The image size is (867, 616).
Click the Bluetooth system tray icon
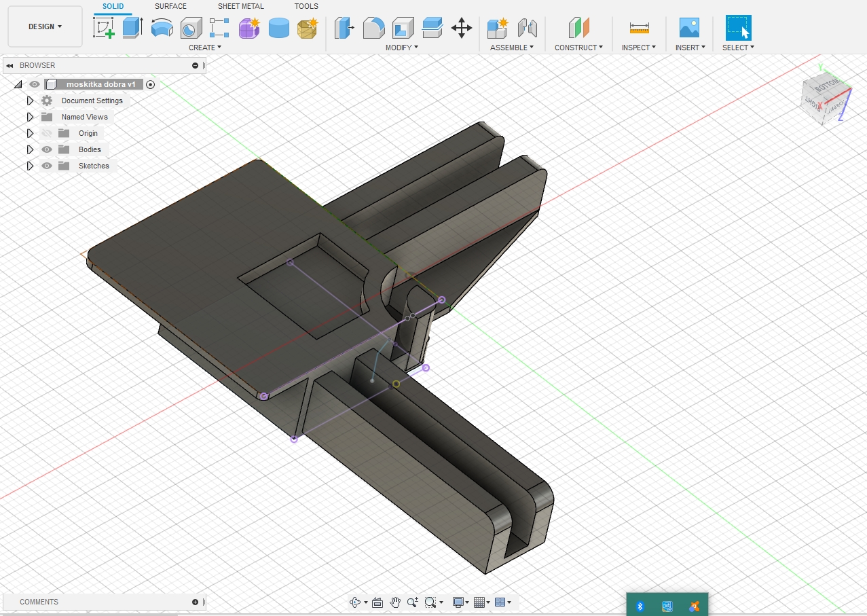click(x=640, y=606)
